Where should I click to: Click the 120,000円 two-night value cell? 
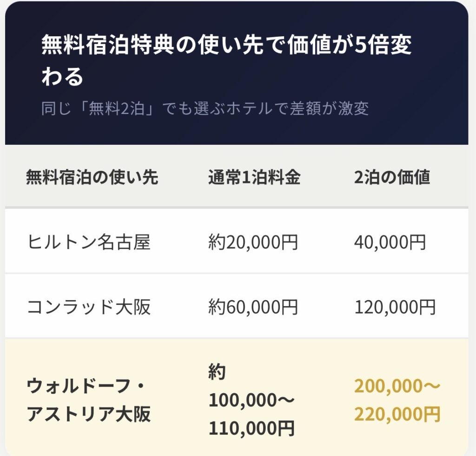[395, 307]
